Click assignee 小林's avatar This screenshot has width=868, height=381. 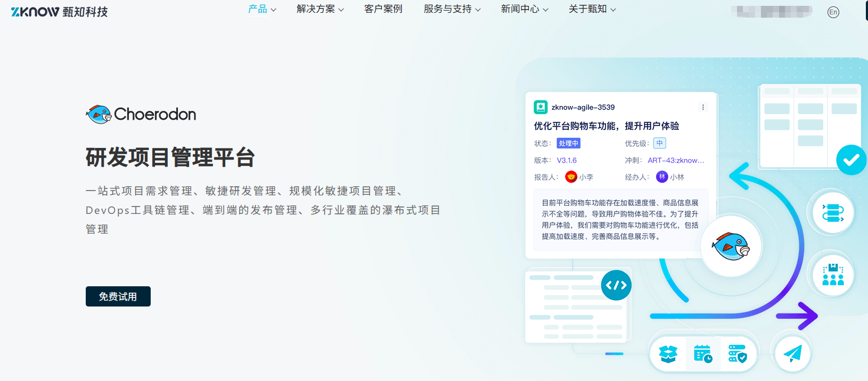[x=662, y=177]
